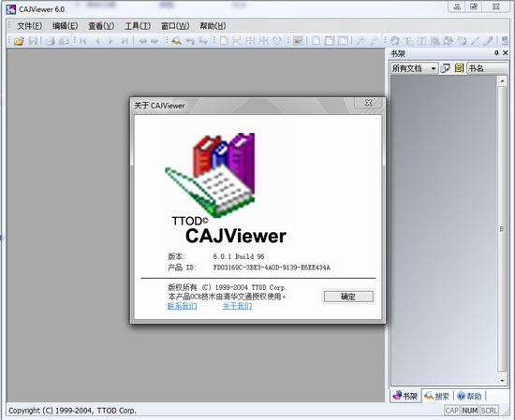The height and width of the screenshot is (420, 515).
Task: Switch to the 书架 tab
Action: 405,396
